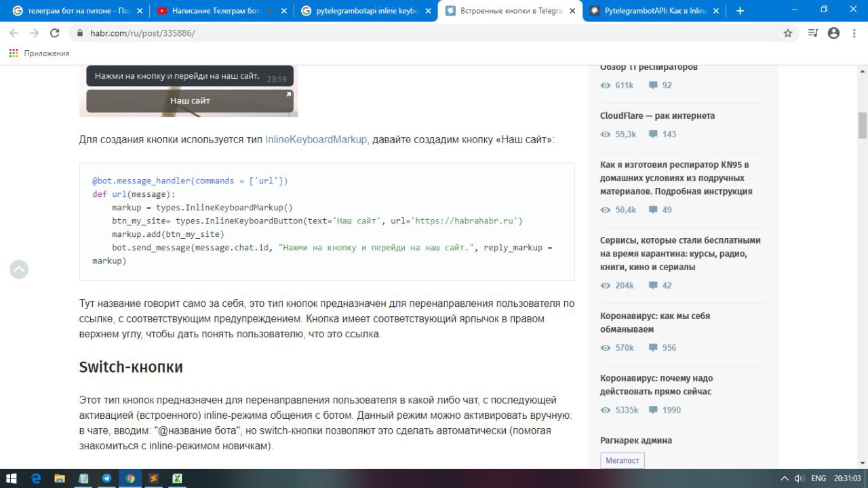Click comments icon with 92 count
The image size is (868, 488).
coord(653,86)
